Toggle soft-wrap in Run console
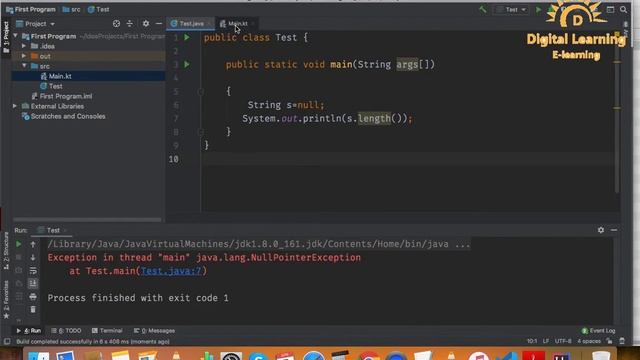The height and width of the screenshot is (360, 640). (x=33, y=270)
